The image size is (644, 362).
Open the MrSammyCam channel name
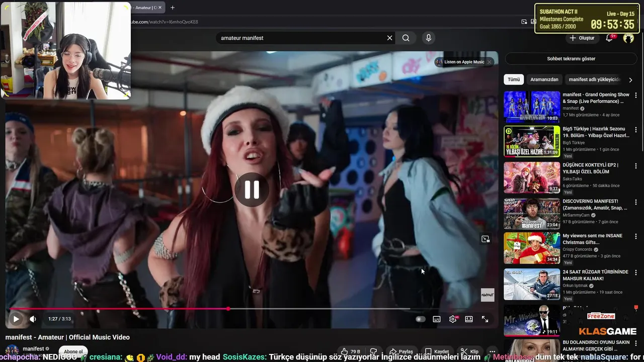[577, 215]
